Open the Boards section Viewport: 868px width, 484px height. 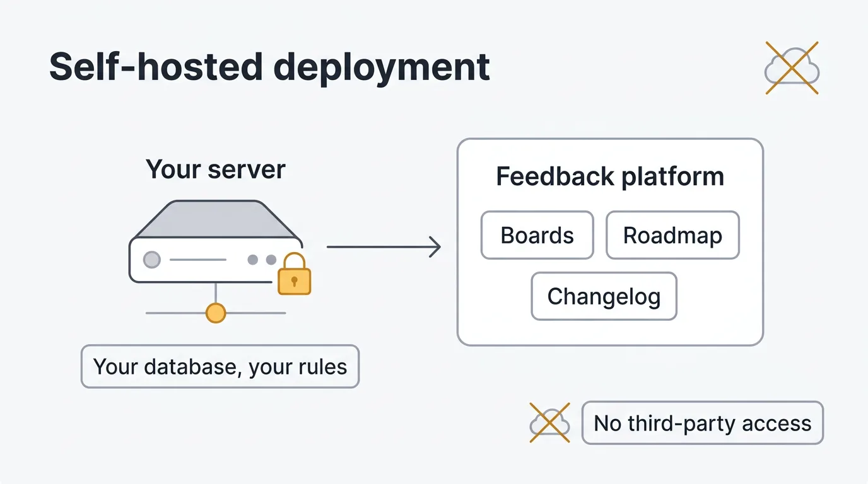[537, 235]
